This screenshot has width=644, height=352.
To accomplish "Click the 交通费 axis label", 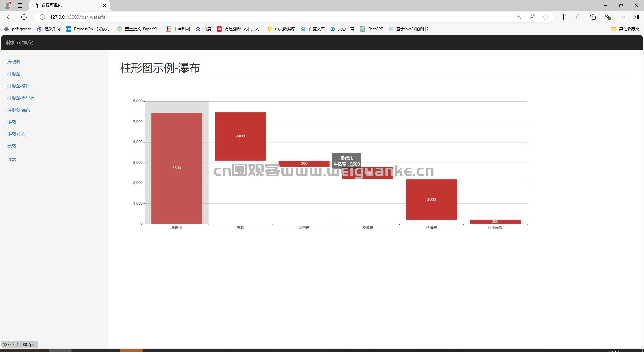I will tap(368, 228).
